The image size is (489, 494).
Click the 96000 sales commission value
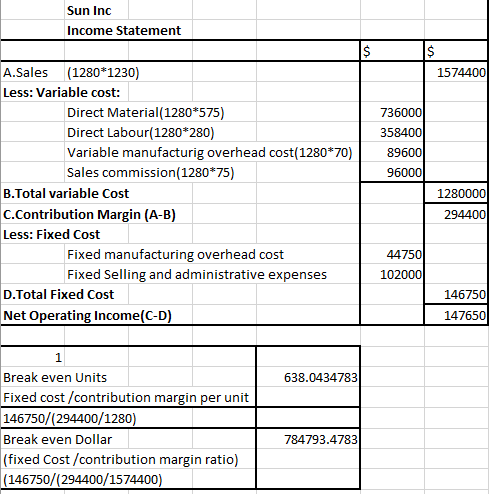pos(404,173)
